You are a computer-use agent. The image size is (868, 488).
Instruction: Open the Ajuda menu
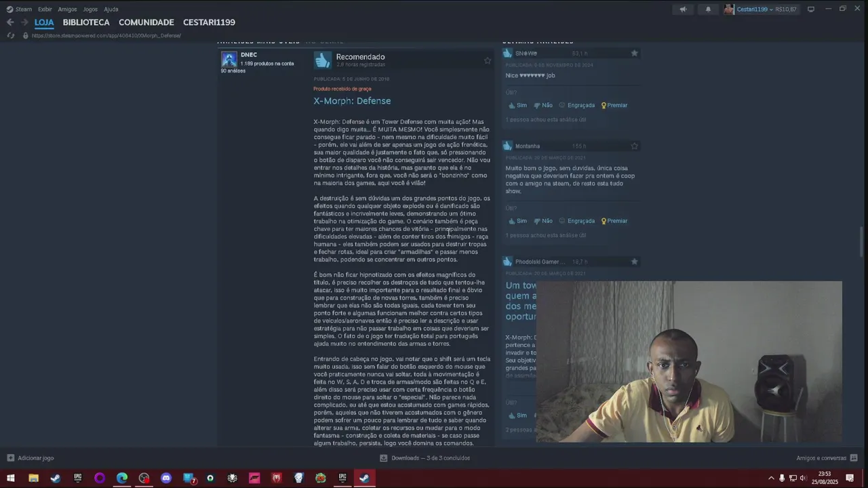pyautogui.click(x=111, y=9)
